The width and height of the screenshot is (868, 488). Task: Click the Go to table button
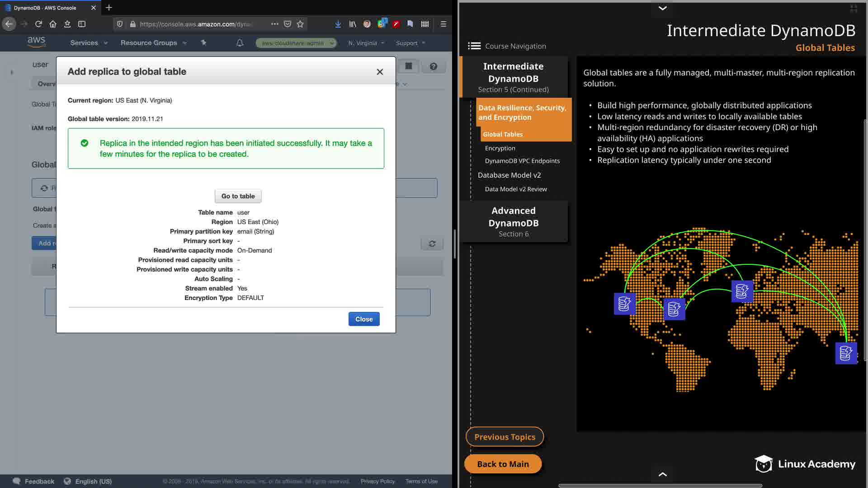click(x=238, y=196)
